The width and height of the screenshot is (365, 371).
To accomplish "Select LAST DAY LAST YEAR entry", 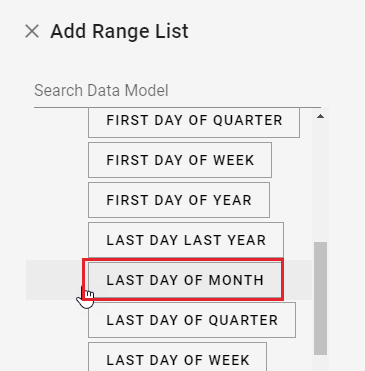I will tap(186, 240).
